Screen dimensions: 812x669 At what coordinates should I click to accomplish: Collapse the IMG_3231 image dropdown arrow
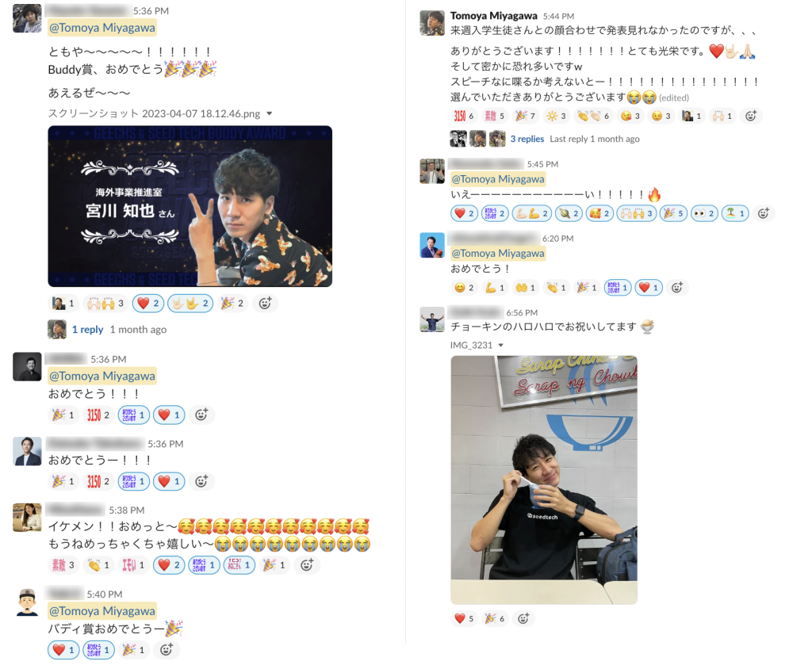tap(501, 345)
